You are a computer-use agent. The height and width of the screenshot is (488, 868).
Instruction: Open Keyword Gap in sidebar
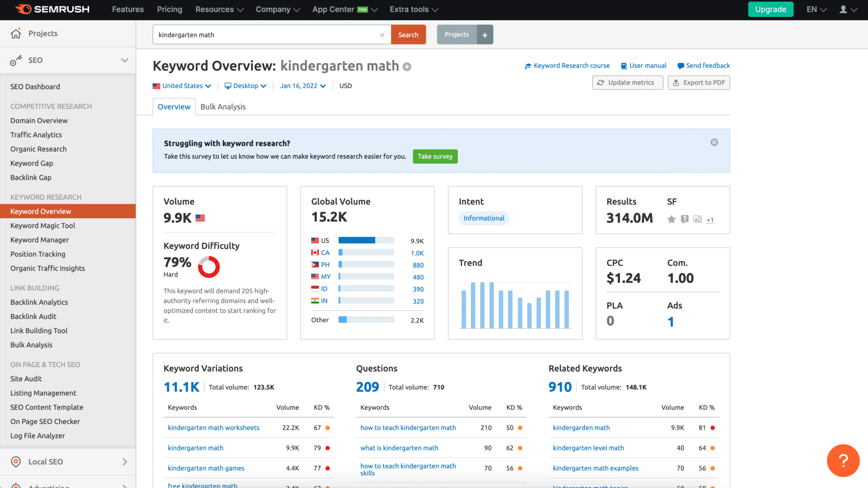(x=32, y=163)
